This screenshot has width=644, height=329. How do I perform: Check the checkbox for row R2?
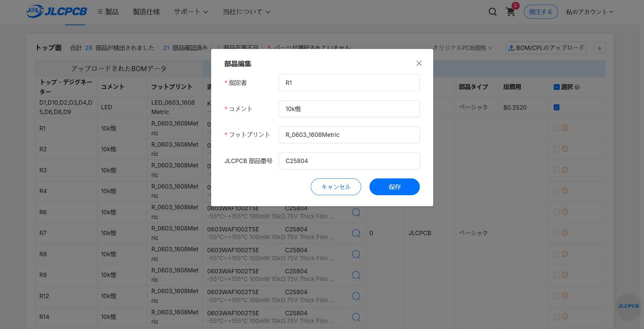pyautogui.click(x=556, y=149)
